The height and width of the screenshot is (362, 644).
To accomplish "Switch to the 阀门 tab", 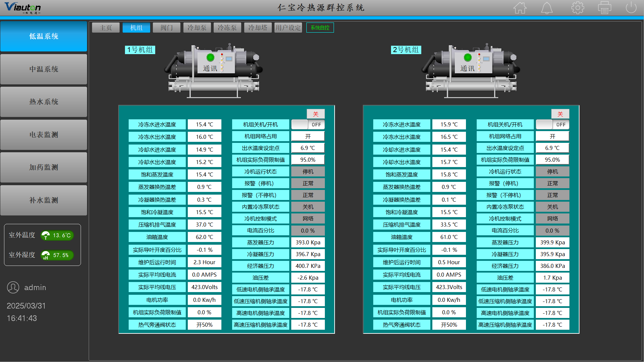I will pos(166,28).
